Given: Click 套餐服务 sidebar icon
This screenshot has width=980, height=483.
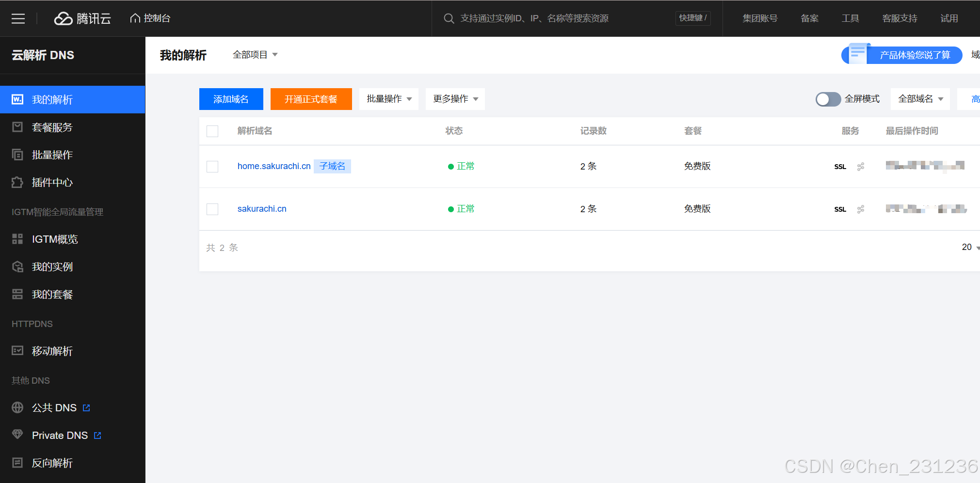Looking at the screenshot, I should 17,127.
